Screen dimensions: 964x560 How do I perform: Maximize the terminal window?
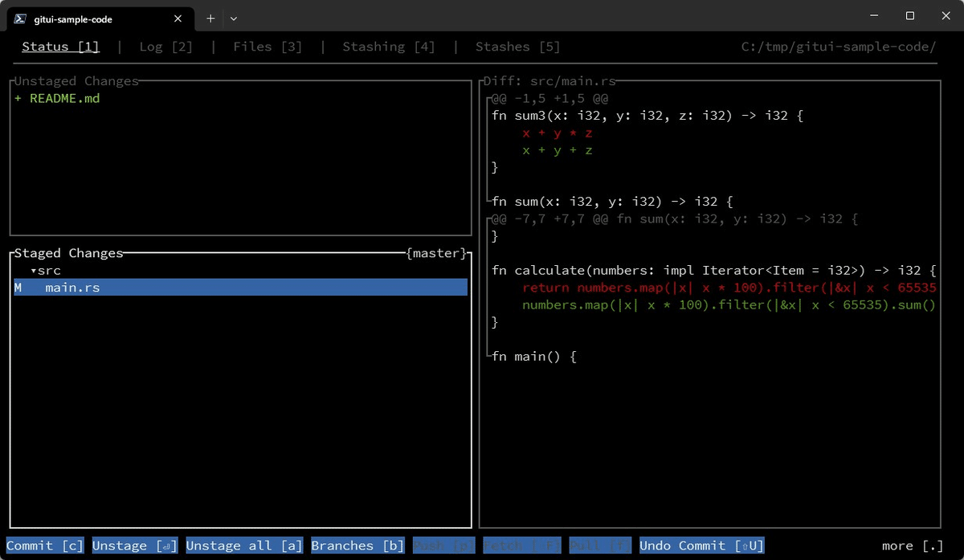point(910,16)
